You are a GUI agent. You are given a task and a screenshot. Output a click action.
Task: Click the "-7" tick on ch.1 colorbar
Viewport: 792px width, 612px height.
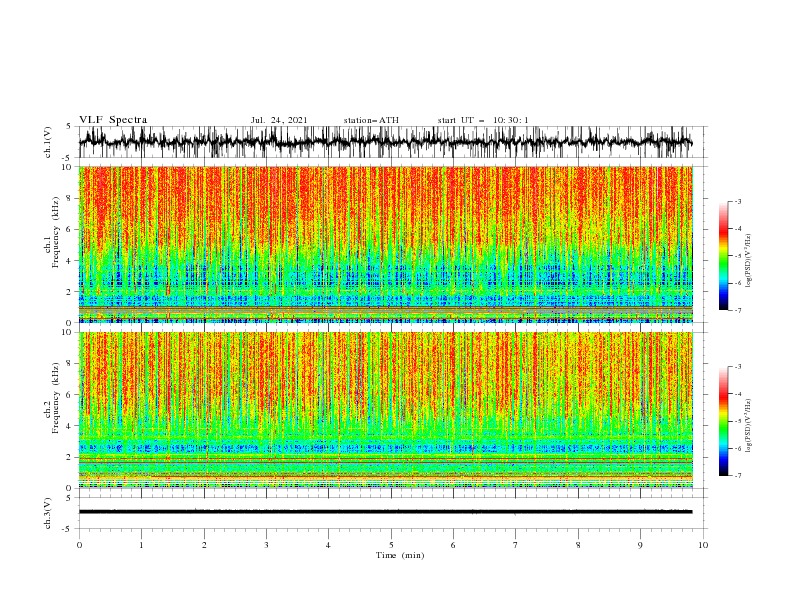737,311
